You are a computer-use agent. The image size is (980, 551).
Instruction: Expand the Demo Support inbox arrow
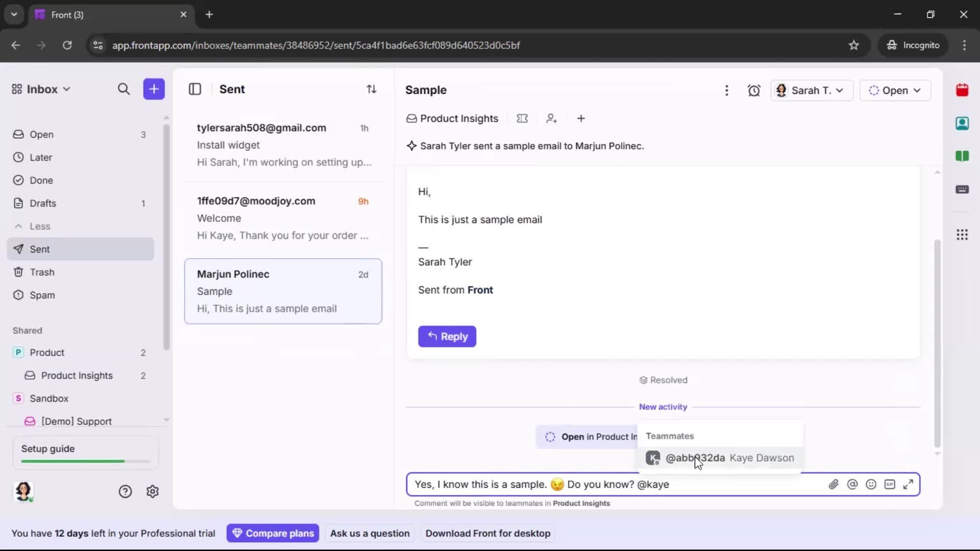(x=166, y=419)
